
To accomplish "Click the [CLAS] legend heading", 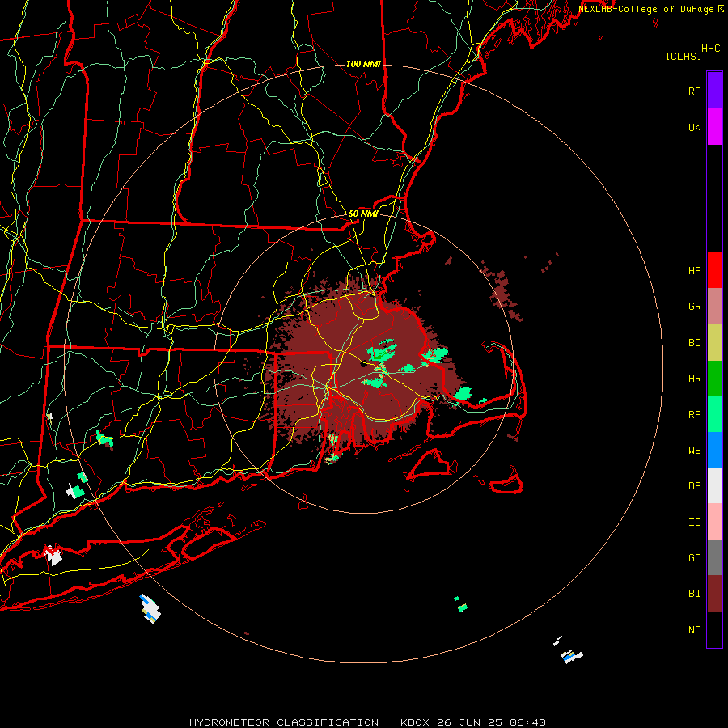I will click(684, 56).
